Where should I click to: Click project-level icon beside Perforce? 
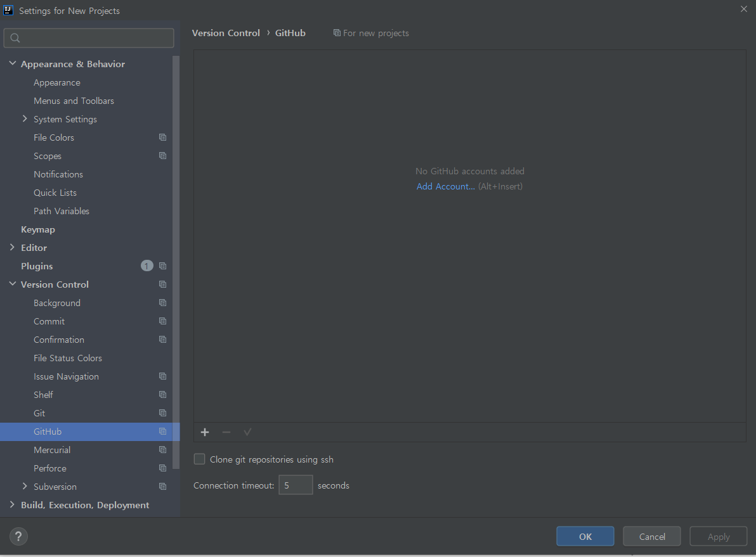[162, 468]
